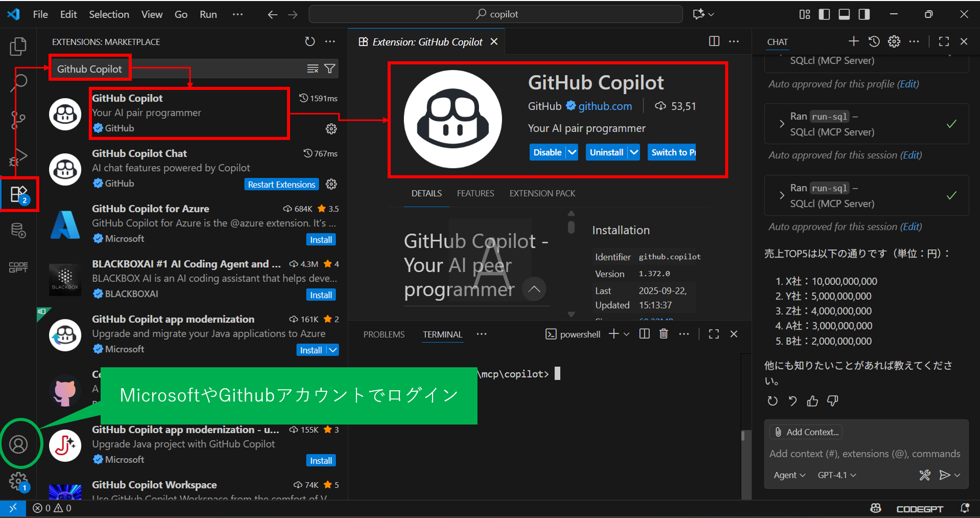Image resolution: width=980 pixels, height=518 pixels.
Task: Refresh the extensions marketplace list
Action: pos(310,41)
